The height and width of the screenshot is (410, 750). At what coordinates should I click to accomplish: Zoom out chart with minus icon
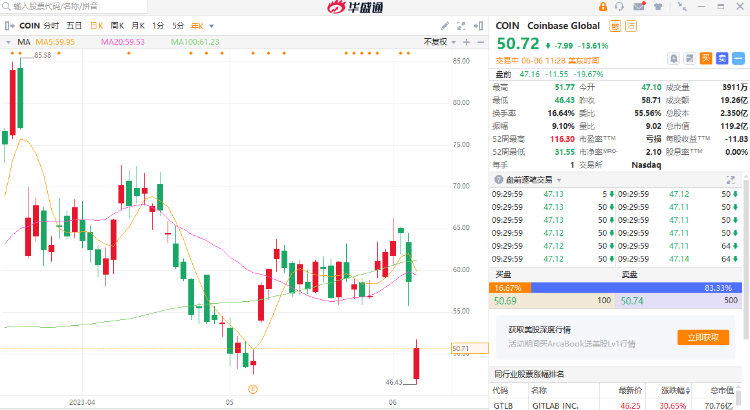coord(481,42)
